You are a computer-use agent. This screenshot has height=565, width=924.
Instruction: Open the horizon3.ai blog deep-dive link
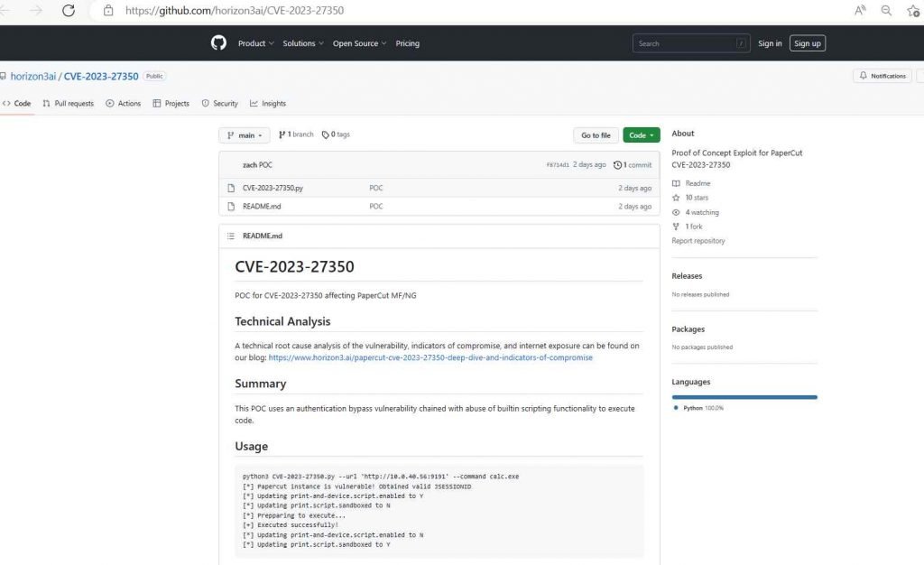(x=430, y=357)
